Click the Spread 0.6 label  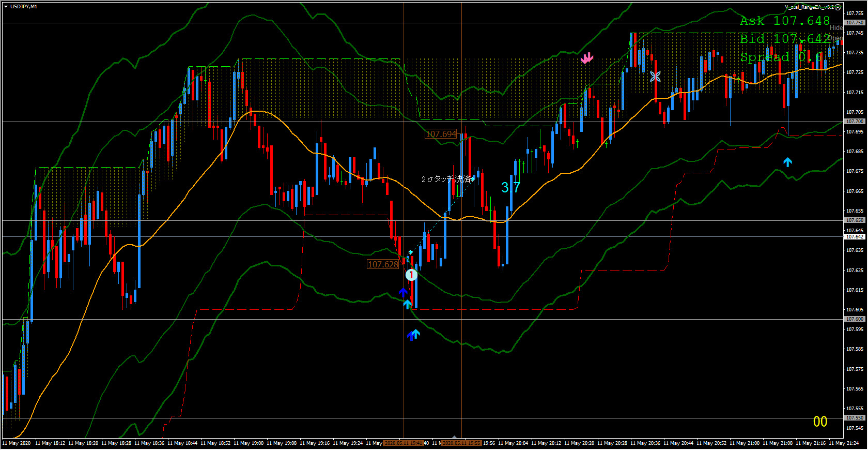(x=781, y=57)
